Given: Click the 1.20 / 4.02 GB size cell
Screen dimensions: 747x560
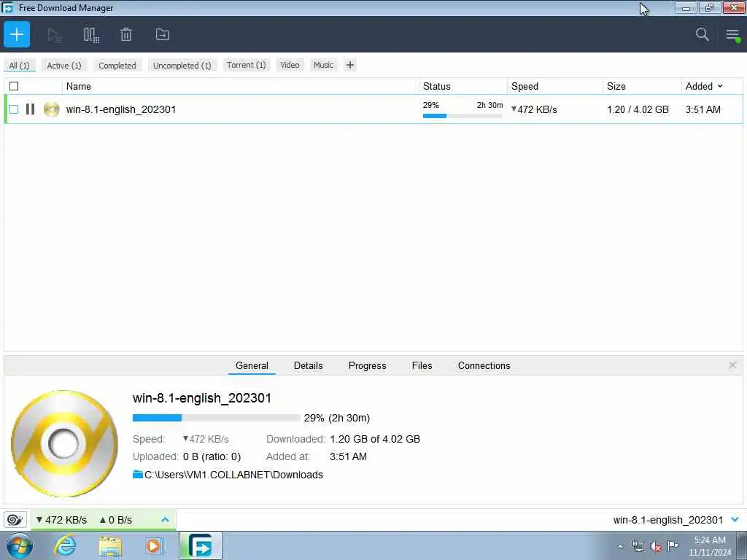Looking at the screenshot, I should tap(638, 109).
